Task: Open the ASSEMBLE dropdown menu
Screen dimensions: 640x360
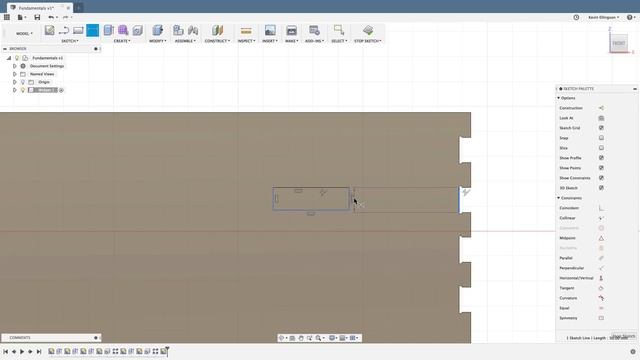Action: click(185, 41)
